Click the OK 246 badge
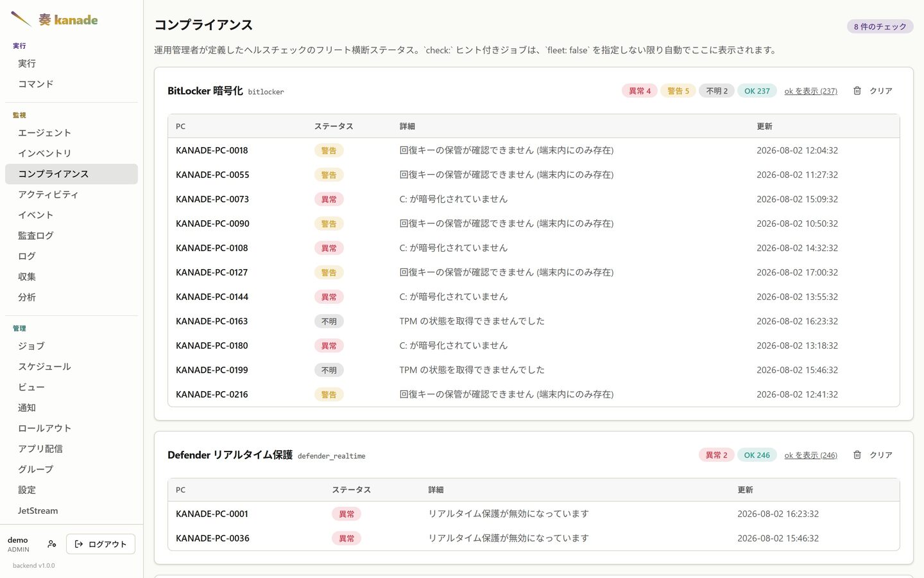This screenshot has width=924, height=578. click(757, 455)
